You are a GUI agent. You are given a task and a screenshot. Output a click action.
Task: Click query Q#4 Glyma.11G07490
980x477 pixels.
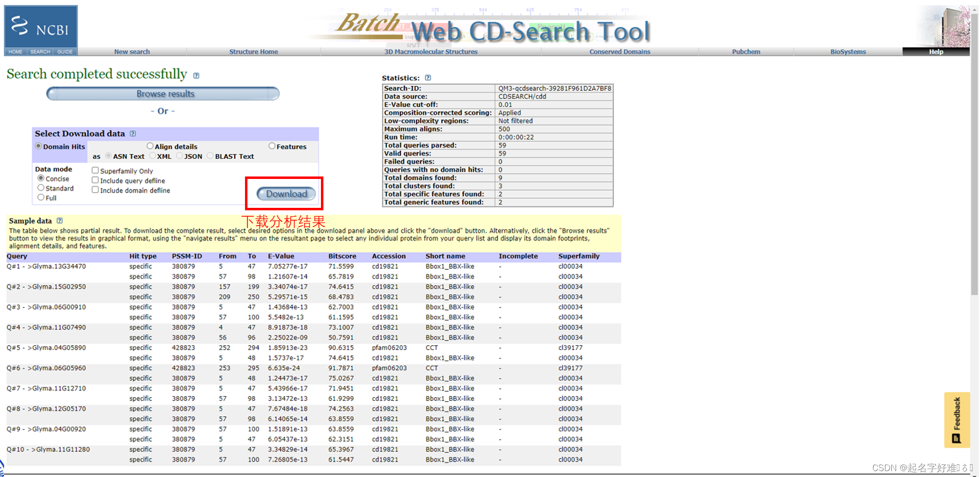46,327
